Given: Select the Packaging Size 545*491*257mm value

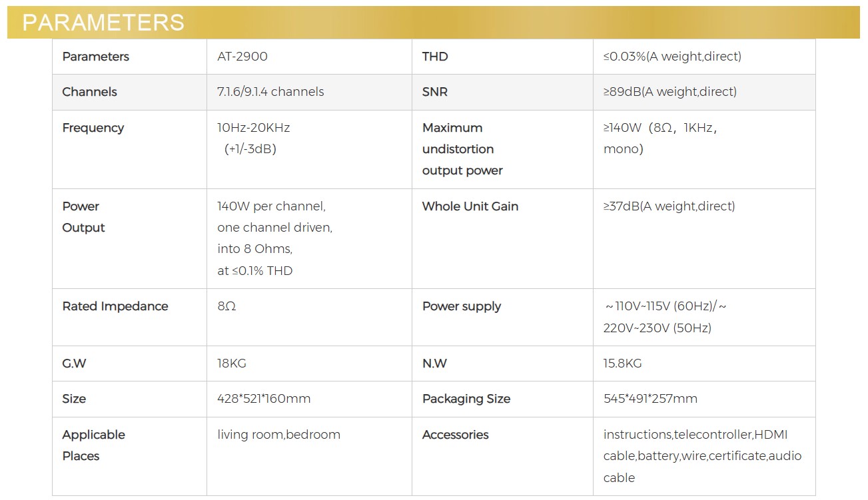Looking at the screenshot, I should tap(650, 399).
